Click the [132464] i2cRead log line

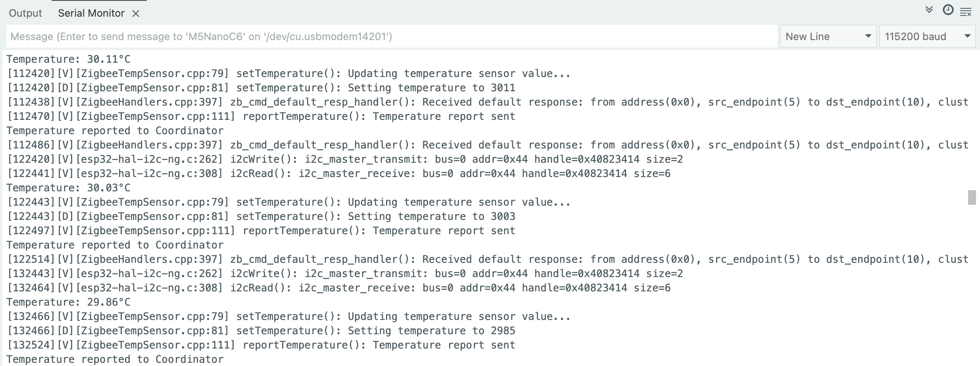tap(339, 288)
